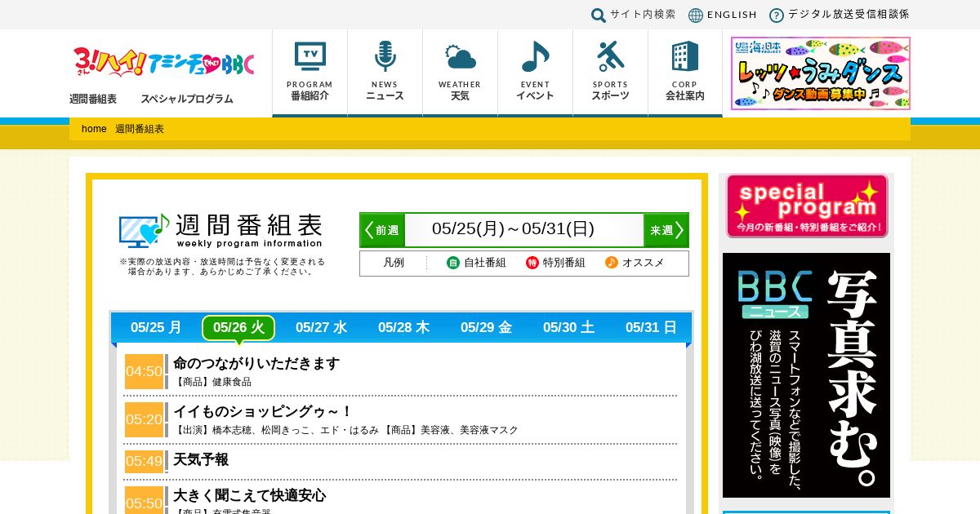Click the 【出演】橋本志穂 cast detail line
The height and width of the screenshot is (514, 980).
345,430
